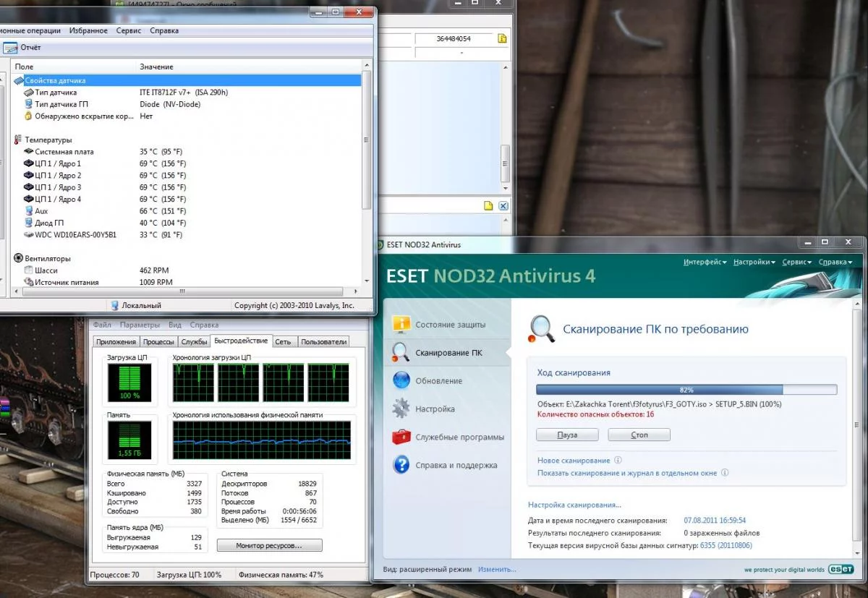Screen dimensions: 868x598
Task: Click the Пауза button
Action: [x=567, y=435]
